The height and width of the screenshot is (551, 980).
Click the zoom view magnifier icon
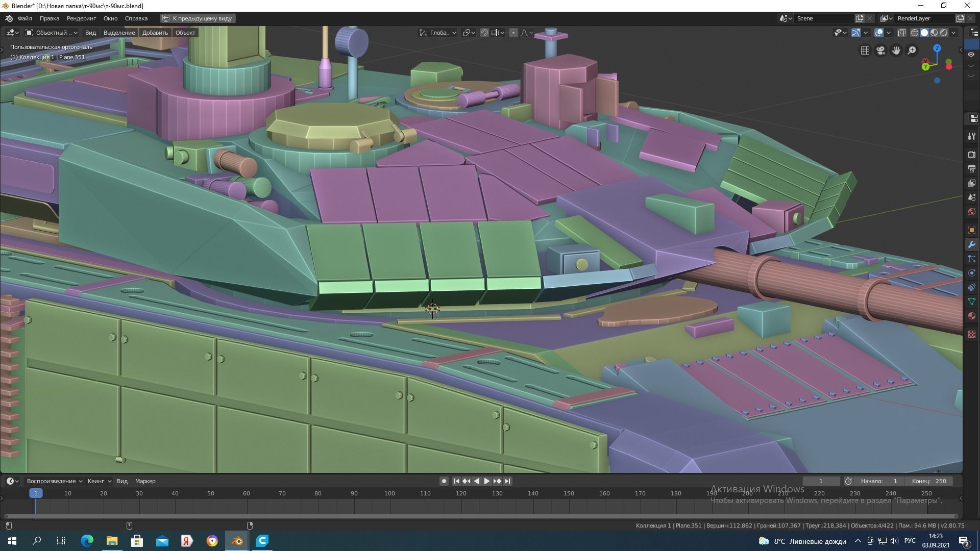click(912, 51)
